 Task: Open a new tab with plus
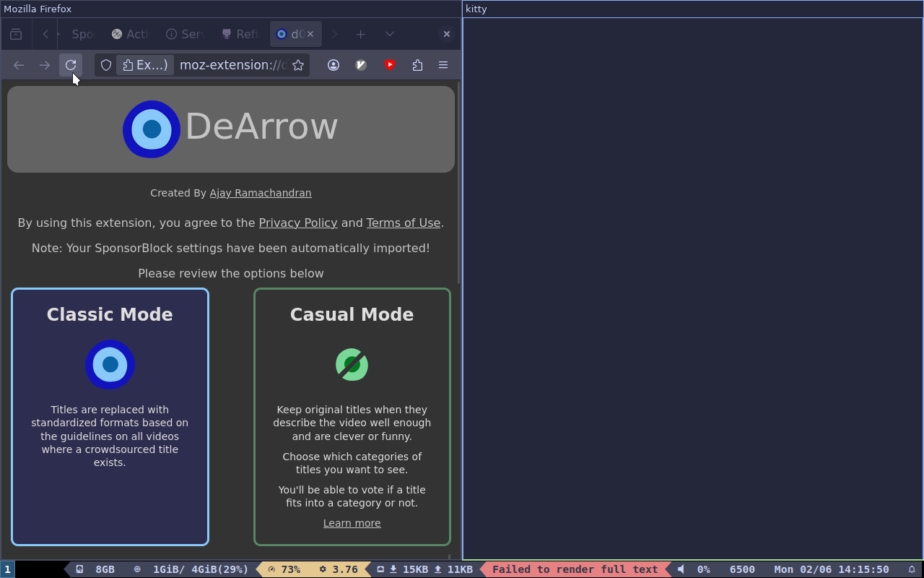pos(361,34)
